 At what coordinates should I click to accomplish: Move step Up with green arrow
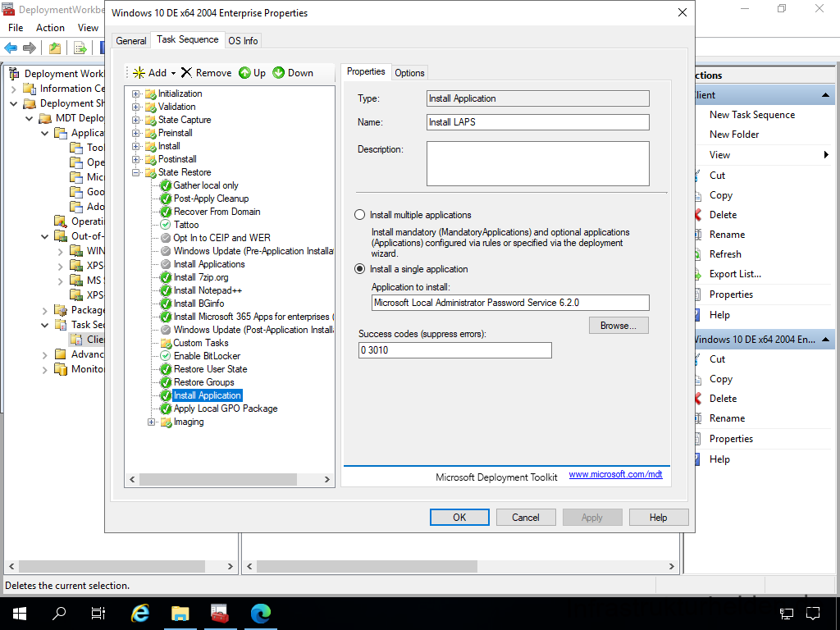(x=244, y=73)
